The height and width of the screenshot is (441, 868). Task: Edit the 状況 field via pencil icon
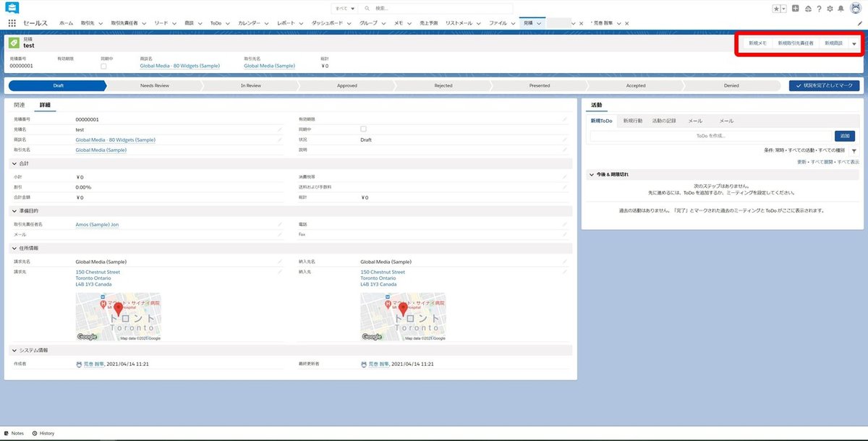(x=565, y=140)
